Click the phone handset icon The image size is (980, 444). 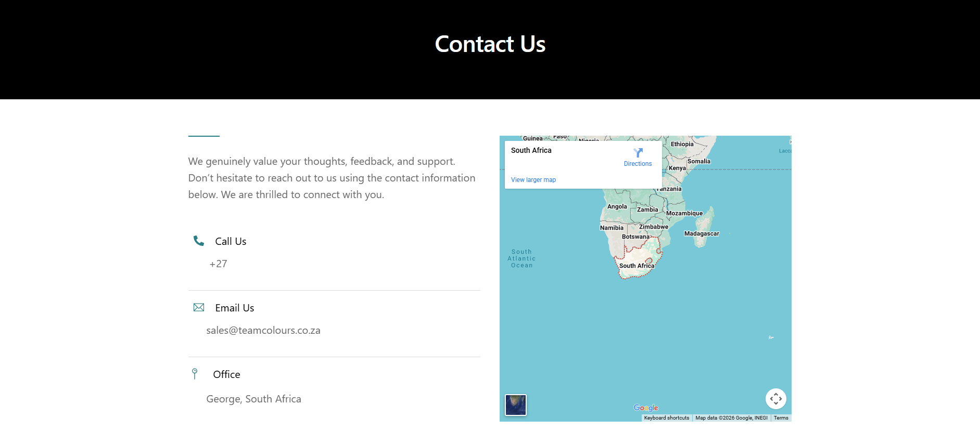pos(199,241)
